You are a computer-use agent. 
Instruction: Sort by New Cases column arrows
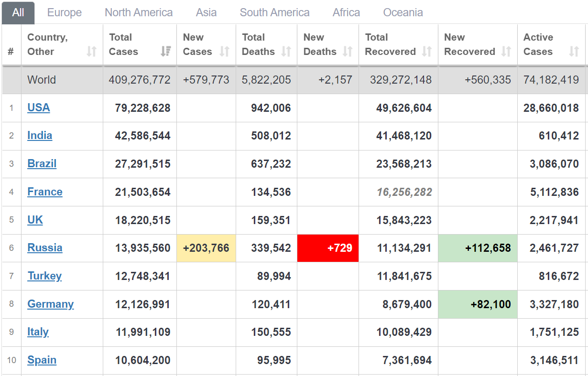tap(224, 52)
